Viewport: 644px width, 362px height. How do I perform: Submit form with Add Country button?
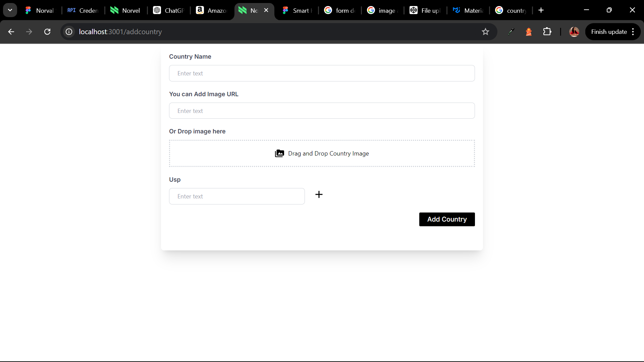[x=447, y=219]
